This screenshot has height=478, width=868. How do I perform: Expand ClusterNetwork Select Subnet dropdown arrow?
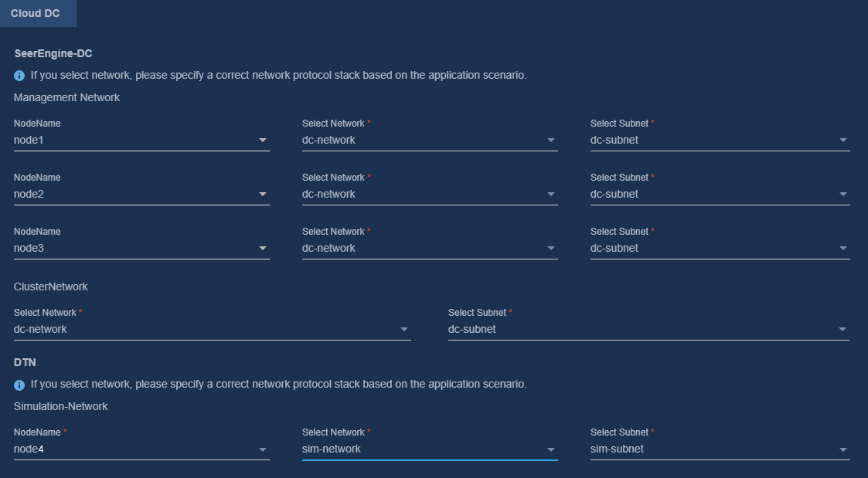[x=842, y=330]
